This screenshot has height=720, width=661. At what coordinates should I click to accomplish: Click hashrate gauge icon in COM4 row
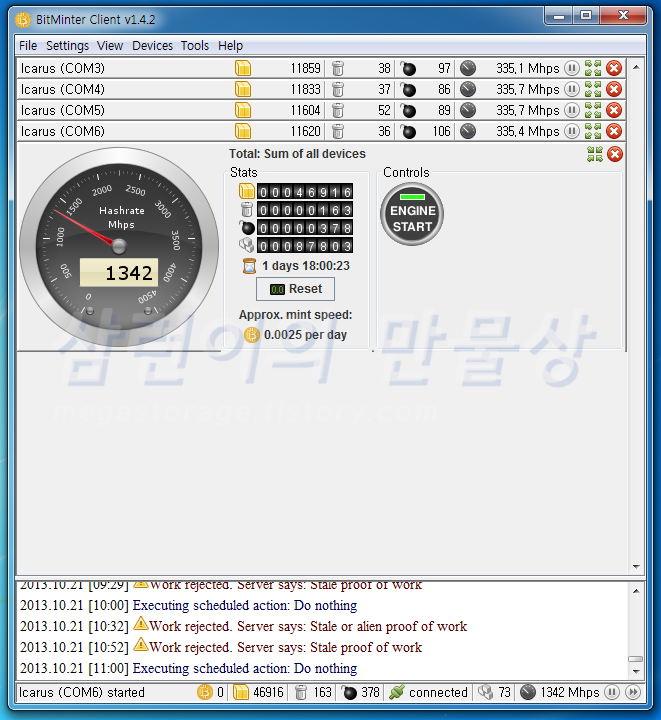point(468,89)
